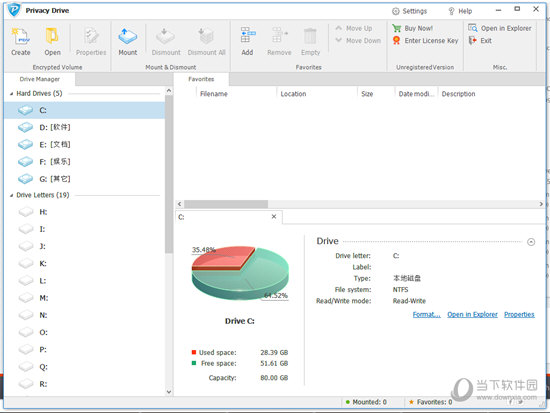The height and width of the screenshot is (413, 550).
Task: Collapse the Hard Drives group
Action: pos(11,94)
